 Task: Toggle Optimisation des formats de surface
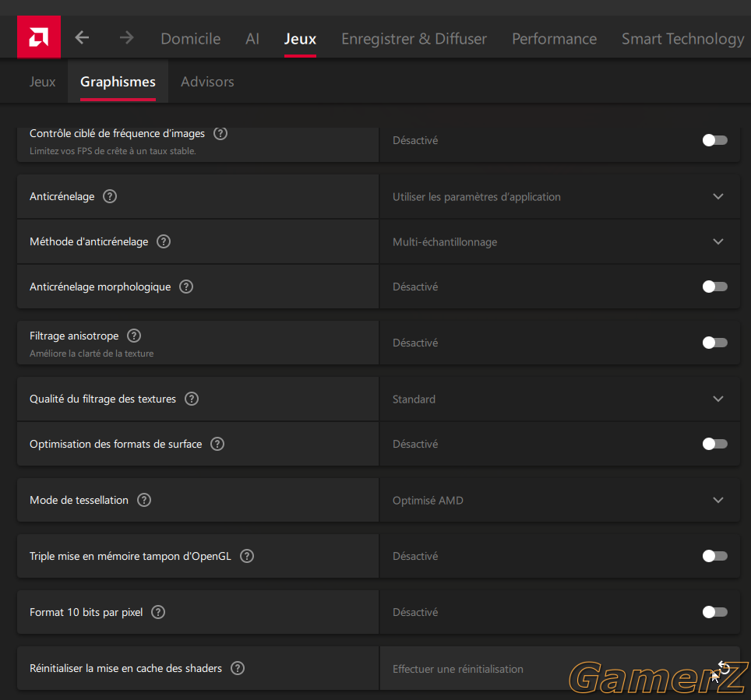[715, 444]
